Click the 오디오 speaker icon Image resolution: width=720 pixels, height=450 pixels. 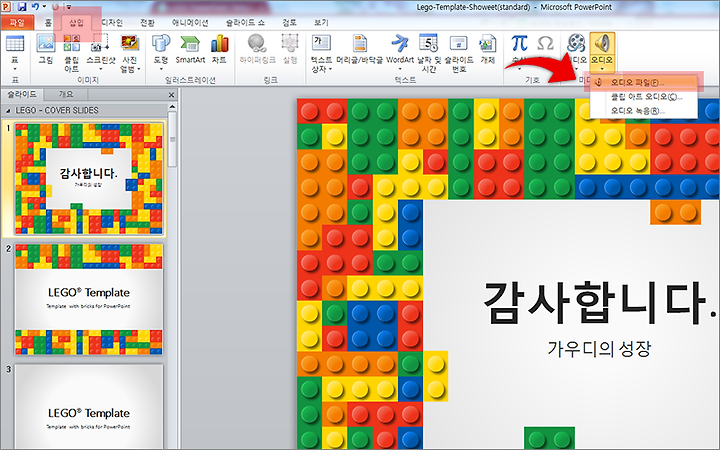(602, 43)
